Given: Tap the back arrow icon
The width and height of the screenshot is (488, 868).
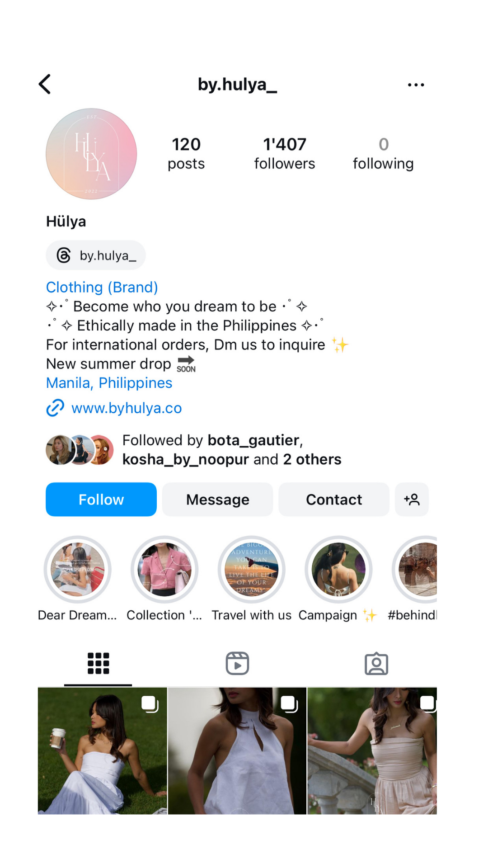Looking at the screenshot, I should [45, 85].
